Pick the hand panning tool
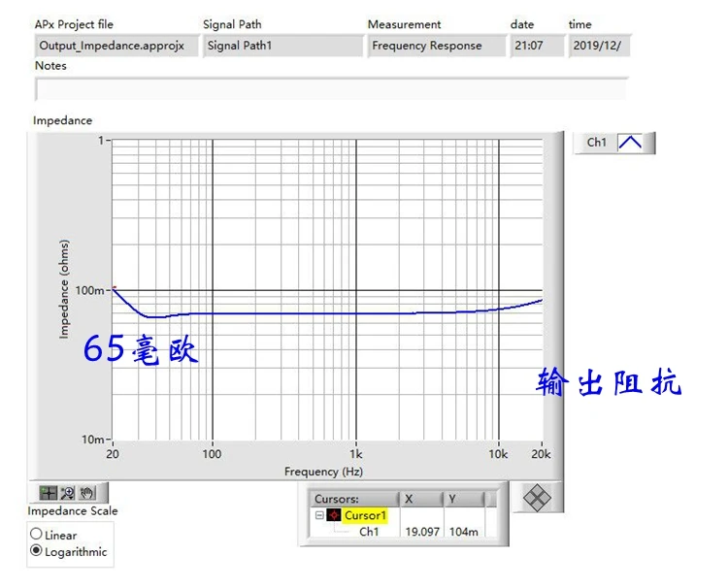This screenshot has height=587, width=728. 86,493
